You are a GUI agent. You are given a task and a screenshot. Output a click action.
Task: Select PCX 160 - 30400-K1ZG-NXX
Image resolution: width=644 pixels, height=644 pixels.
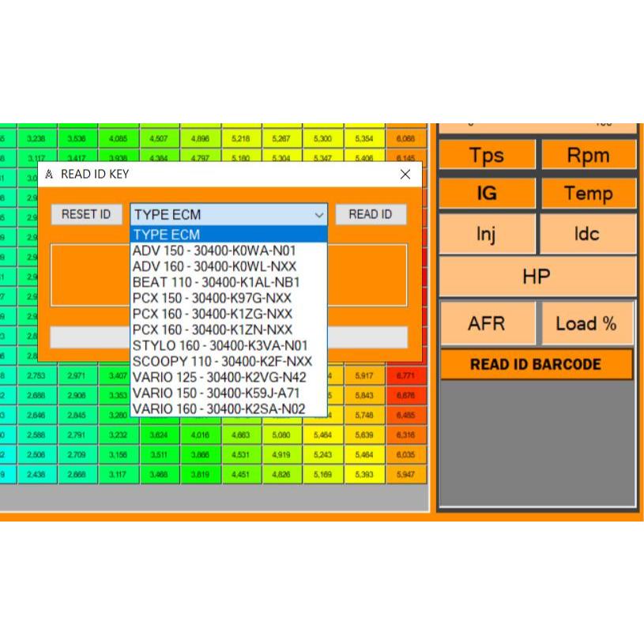pos(229,314)
